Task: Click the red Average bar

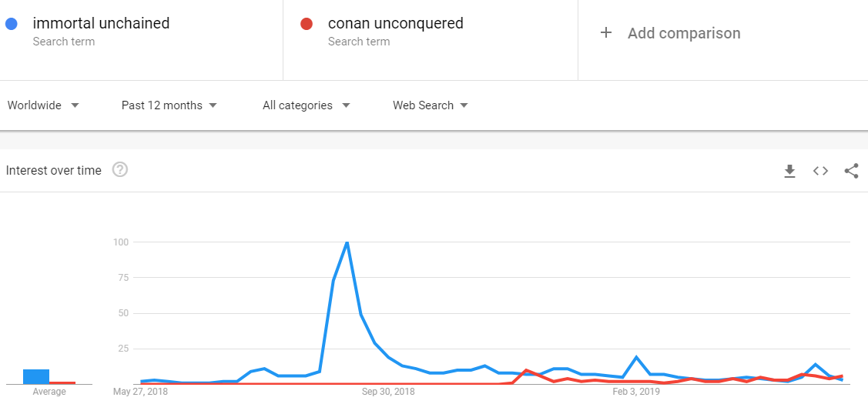Action: (x=62, y=382)
